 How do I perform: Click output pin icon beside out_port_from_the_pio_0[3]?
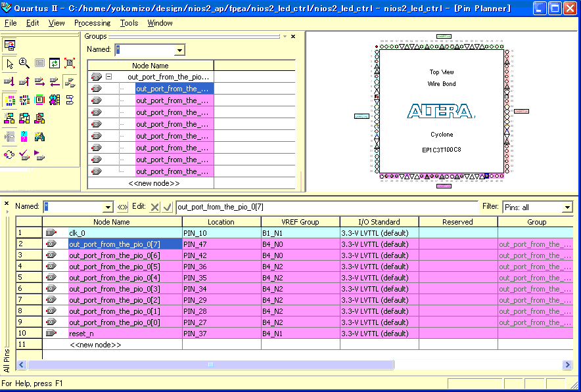51,288
